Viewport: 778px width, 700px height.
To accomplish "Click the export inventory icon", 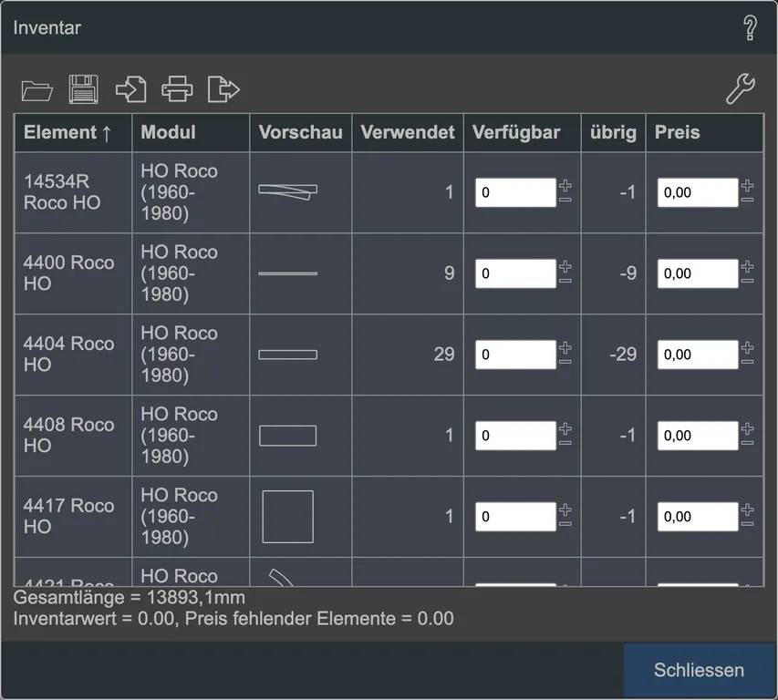I will [x=223, y=89].
